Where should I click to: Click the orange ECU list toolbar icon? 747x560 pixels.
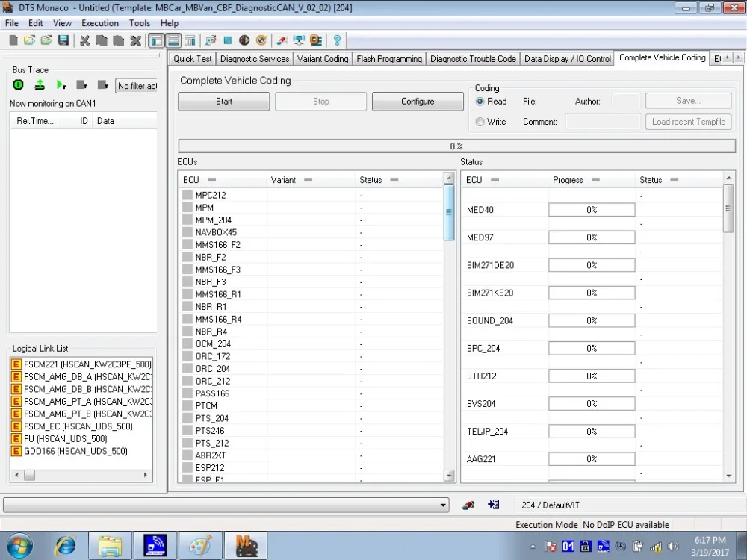click(x=316, y=40)
